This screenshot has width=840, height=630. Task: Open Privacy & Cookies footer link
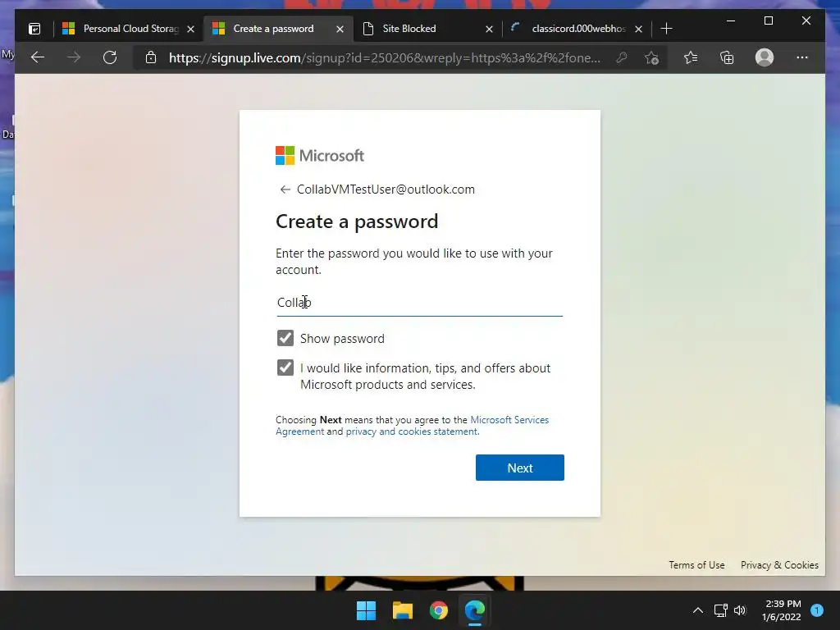click(x=779, y=565)
